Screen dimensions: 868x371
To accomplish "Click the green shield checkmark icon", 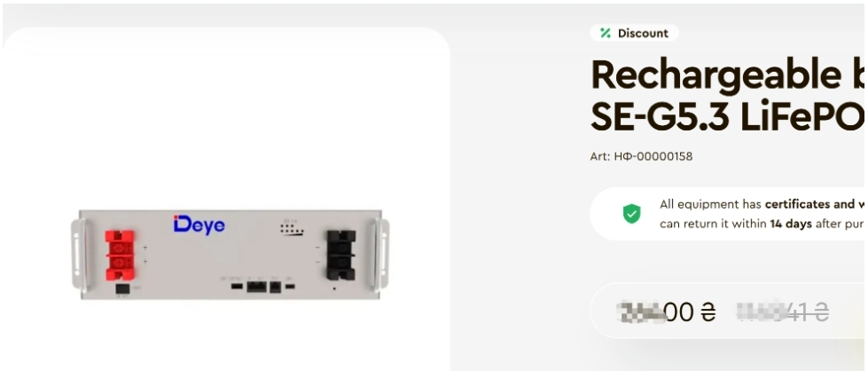I will tap(631, 214).
